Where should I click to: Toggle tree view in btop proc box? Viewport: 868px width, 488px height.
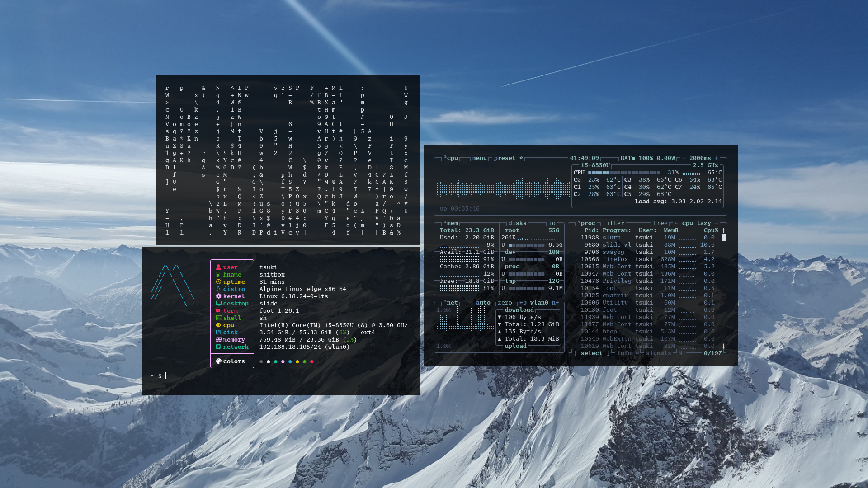point(660,223)
